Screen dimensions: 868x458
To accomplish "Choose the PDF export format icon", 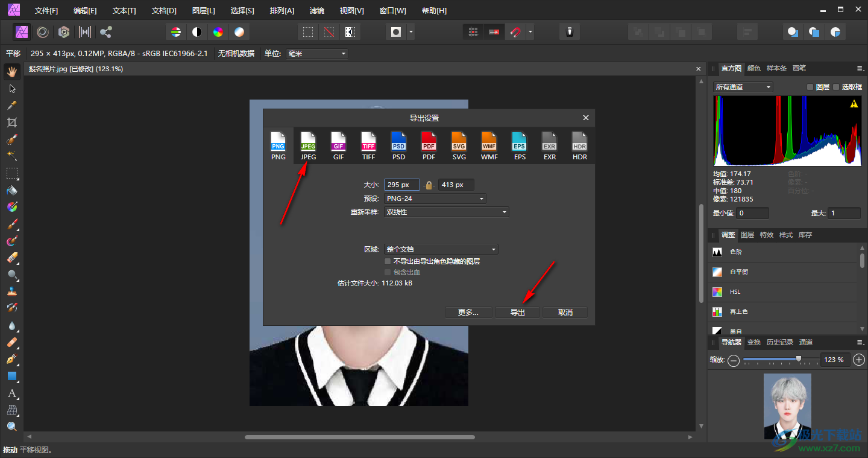I will pos(429,145).
